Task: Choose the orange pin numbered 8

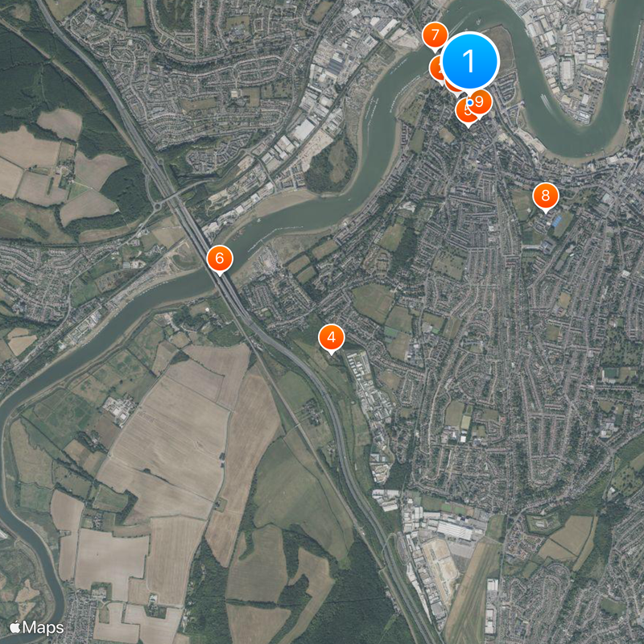Action: (x=546, y=196)
